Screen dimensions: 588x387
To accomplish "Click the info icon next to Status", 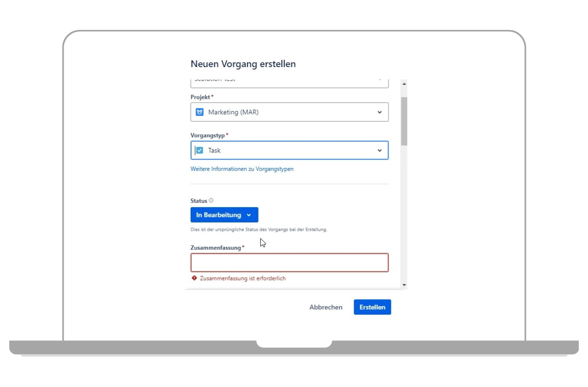I will click(x=211, y=200).
